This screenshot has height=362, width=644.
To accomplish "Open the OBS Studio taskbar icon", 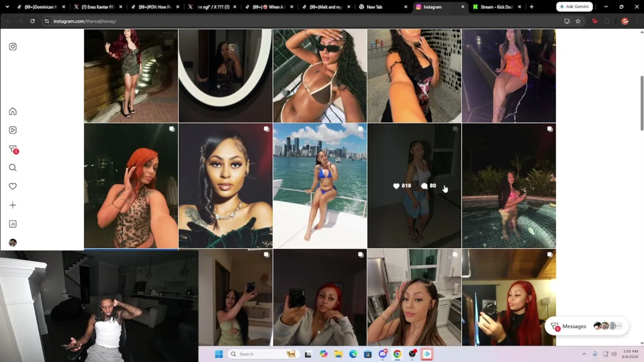I will (x=412, y=354).
